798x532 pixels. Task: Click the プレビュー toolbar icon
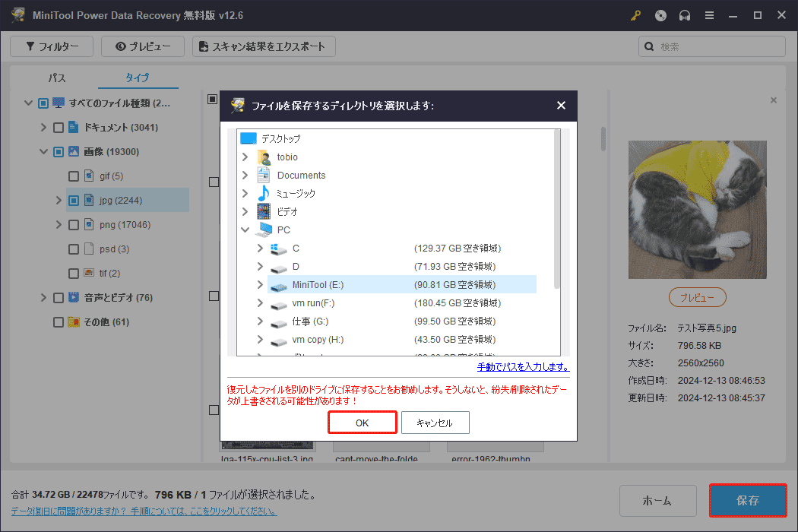coord(142,46)
